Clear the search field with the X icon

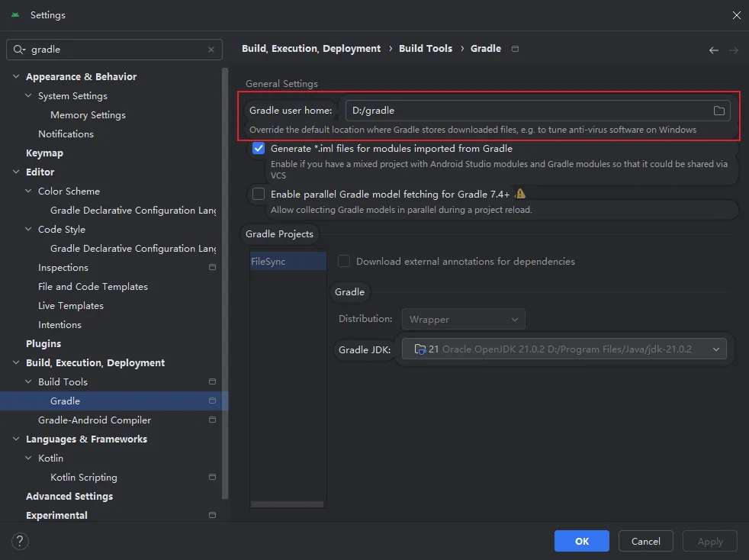point(211,50)
